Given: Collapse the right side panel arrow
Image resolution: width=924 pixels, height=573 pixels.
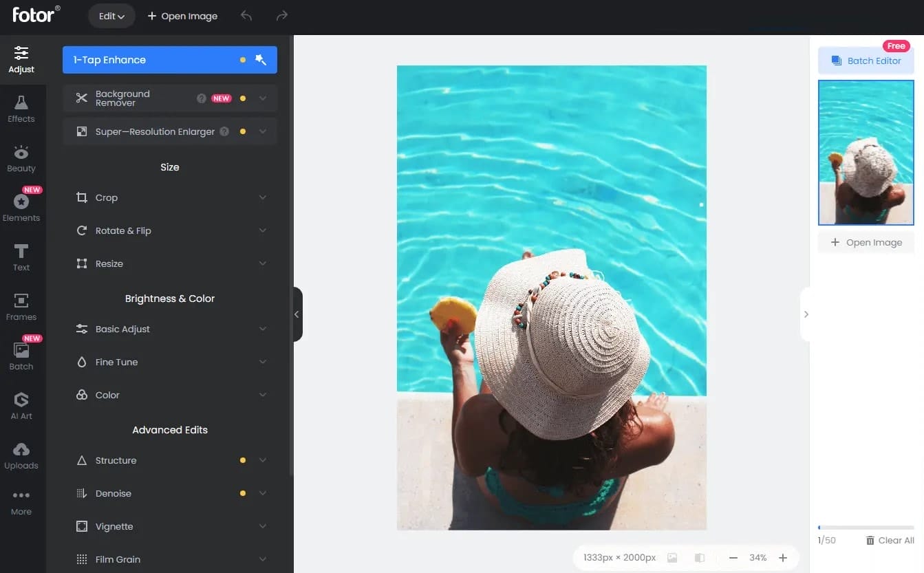Looking at the screenshot, I should tap(806, 314).
